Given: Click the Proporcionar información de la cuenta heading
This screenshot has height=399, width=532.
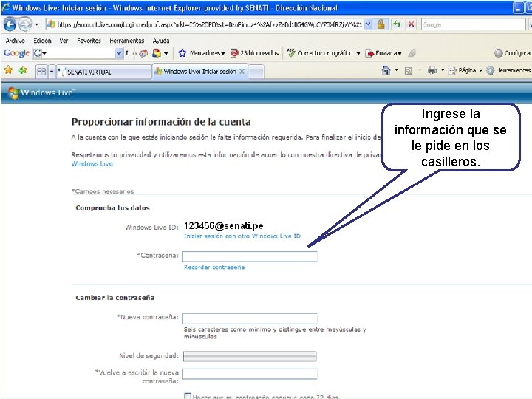Looking at the screenshot, I should [x=161, y=122].
